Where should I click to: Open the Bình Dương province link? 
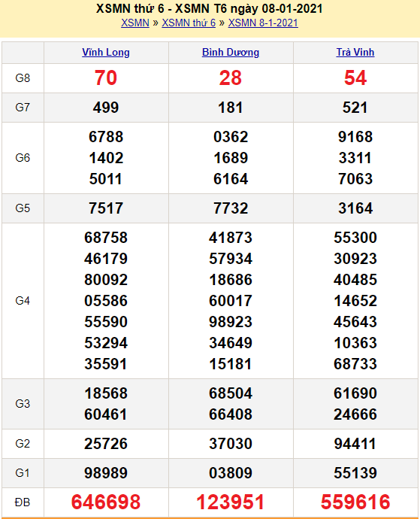point(231,53)
